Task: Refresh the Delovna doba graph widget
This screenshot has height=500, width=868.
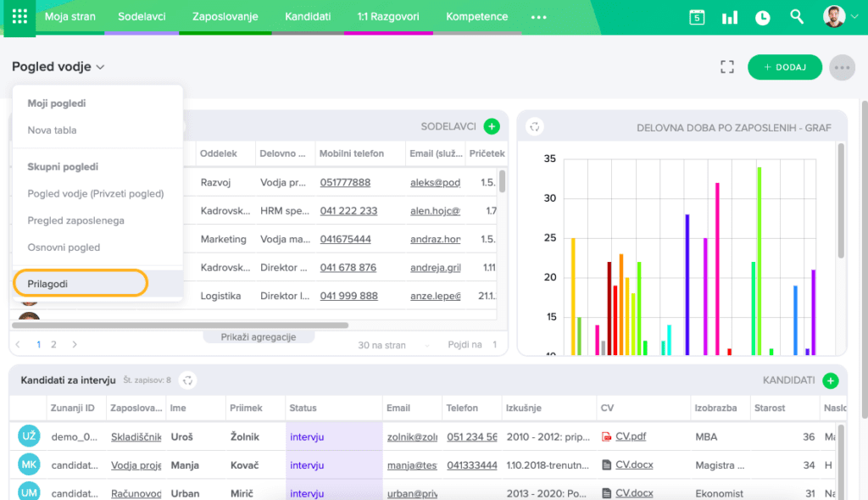Action: 534,127
